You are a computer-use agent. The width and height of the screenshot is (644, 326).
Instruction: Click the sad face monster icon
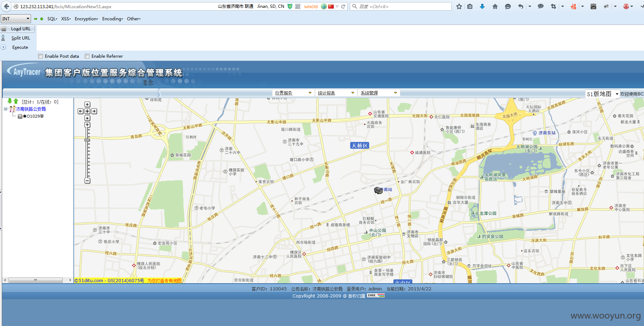(593, 6)
